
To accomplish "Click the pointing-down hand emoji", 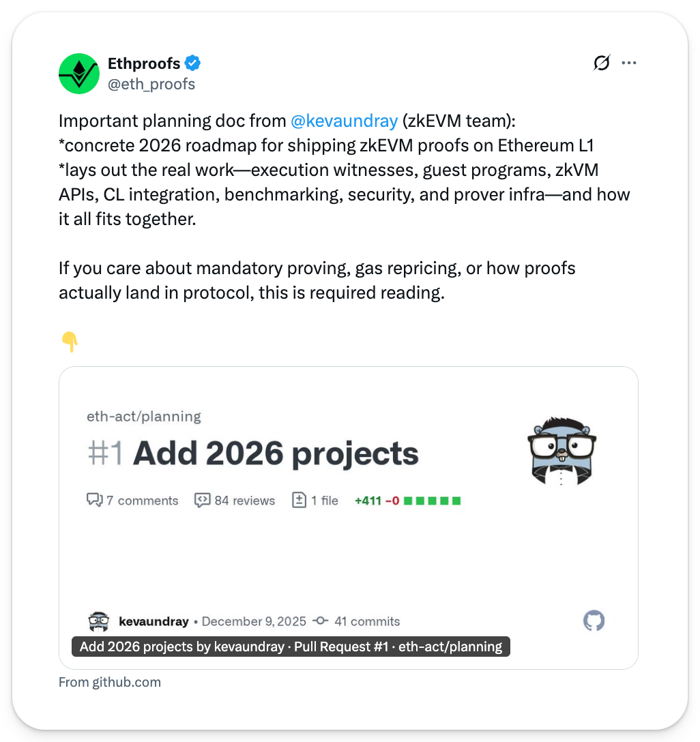I will 70,342.
